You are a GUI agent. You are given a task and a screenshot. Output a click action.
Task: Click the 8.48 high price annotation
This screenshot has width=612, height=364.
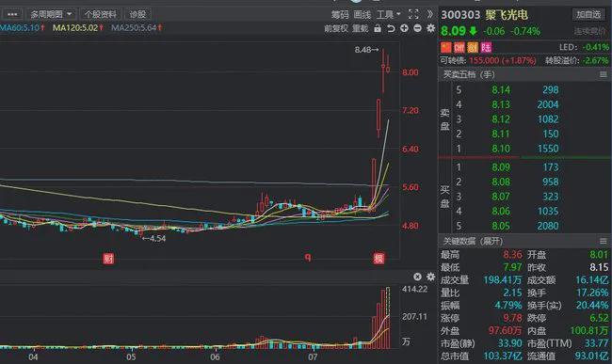[x=366, y=50]
